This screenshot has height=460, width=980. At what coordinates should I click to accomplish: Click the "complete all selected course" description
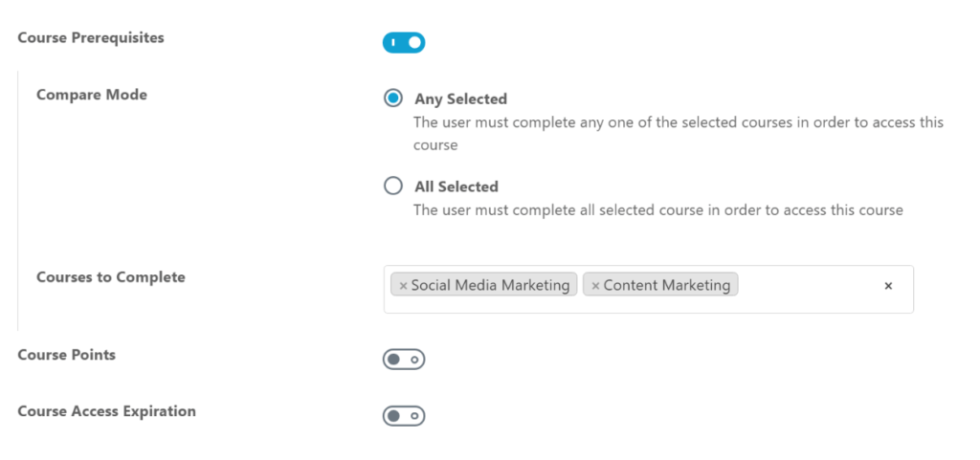tap(657, 210)
